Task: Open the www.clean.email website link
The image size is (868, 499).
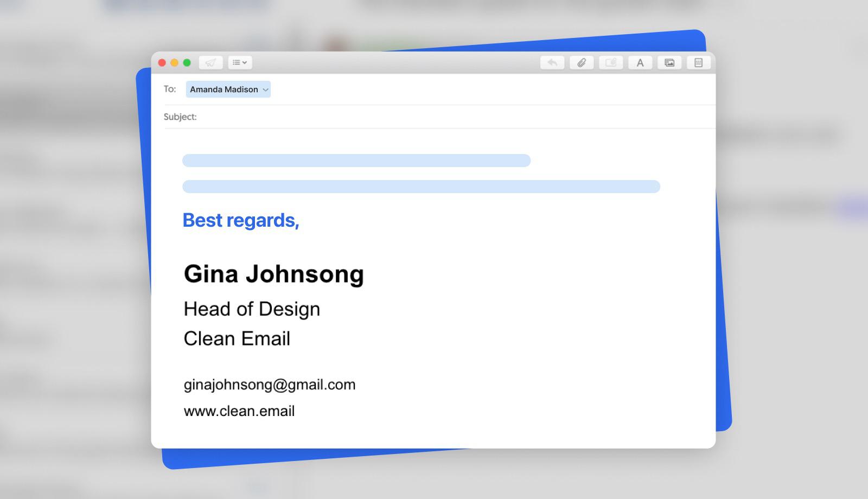Action: pyautogui.click(x=239, y=411)
